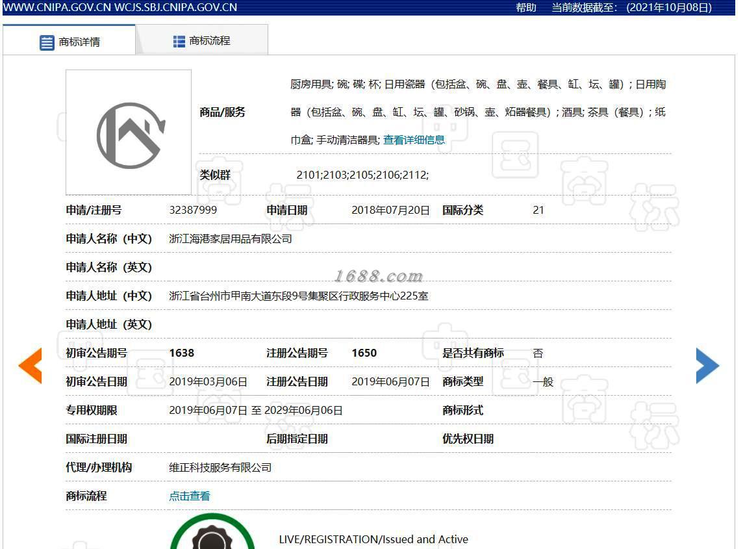Click registration number 32387999

pos(193,211)
